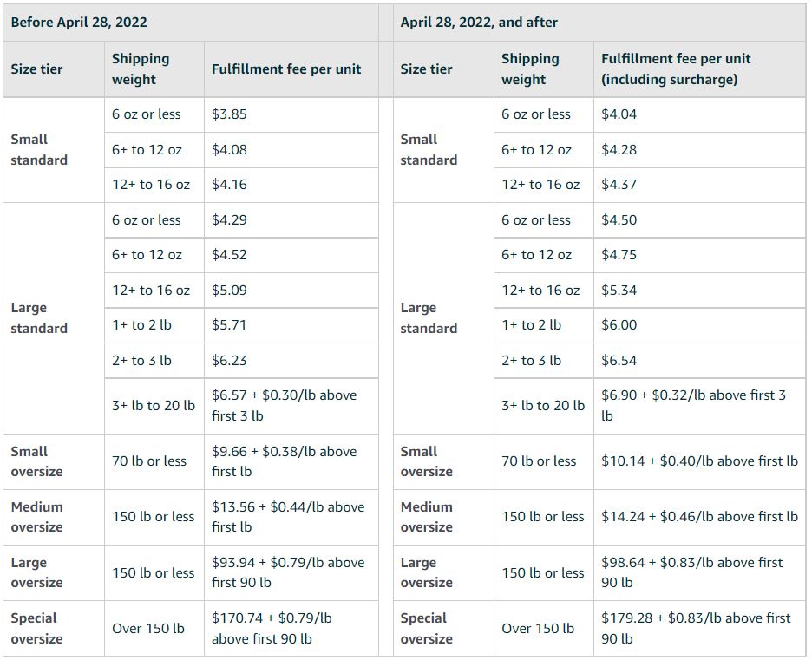Select the right 'Large standard' tier cell
The width and height of the screenshot is (812, 660).
429,318
